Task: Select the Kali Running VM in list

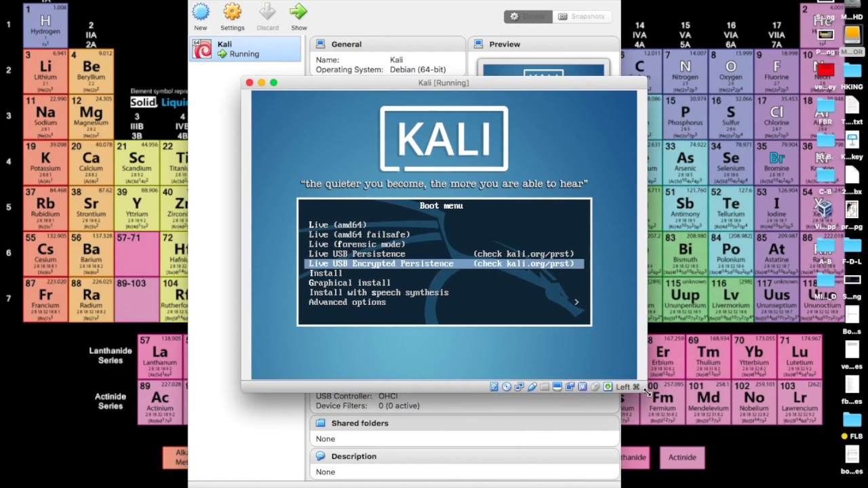Action: pos(245,49)
